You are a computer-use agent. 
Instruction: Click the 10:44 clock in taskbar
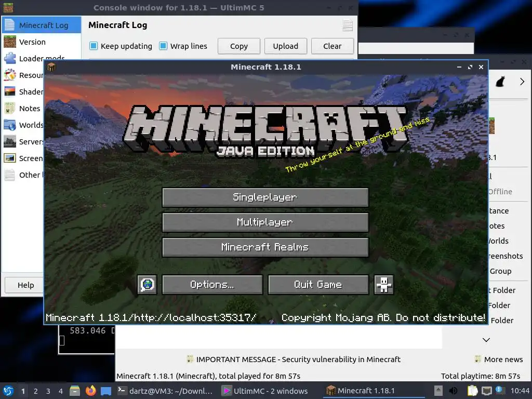tap(520, 391)
